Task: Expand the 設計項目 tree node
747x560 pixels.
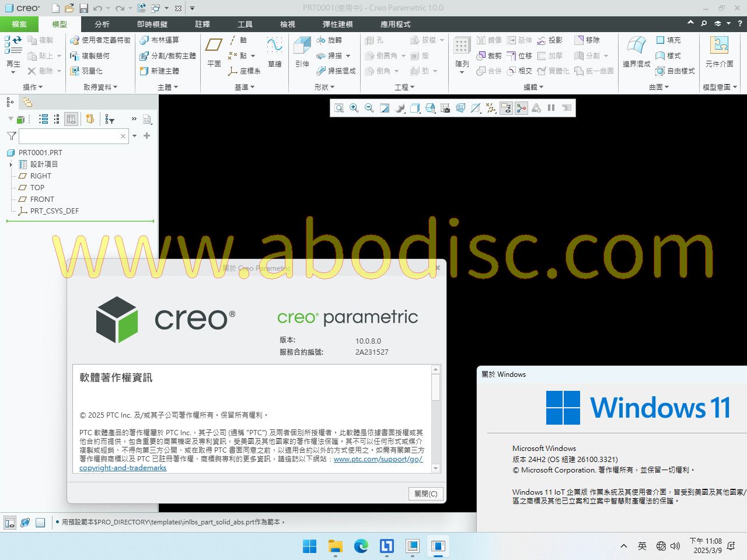Action: pos(11,164)
